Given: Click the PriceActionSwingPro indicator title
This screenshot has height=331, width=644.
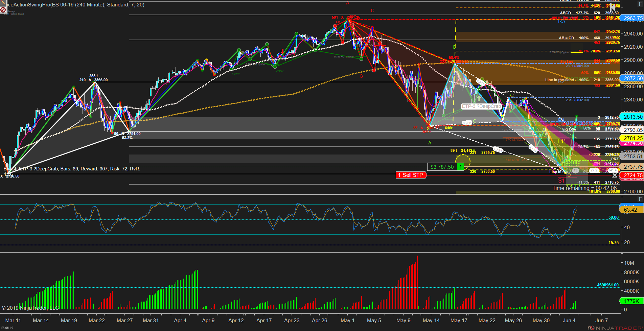Looking at the screenshot, I should pyautogui.click(x=76, y=5).
